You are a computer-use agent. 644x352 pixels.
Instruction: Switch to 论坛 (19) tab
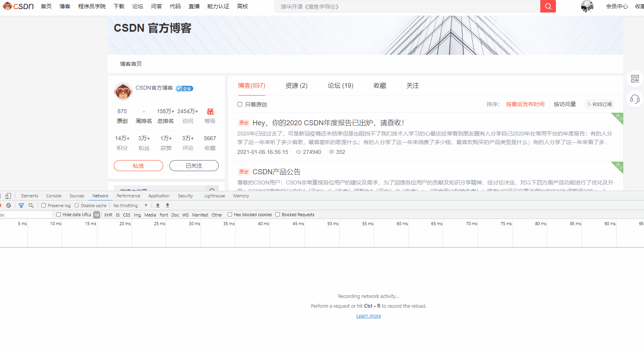pos(340,85)
